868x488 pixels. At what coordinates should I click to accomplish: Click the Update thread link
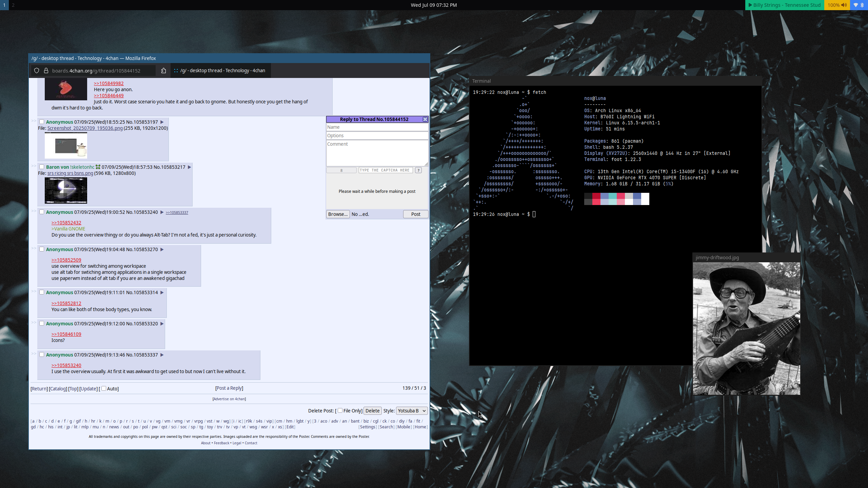[x=88, y=389]
